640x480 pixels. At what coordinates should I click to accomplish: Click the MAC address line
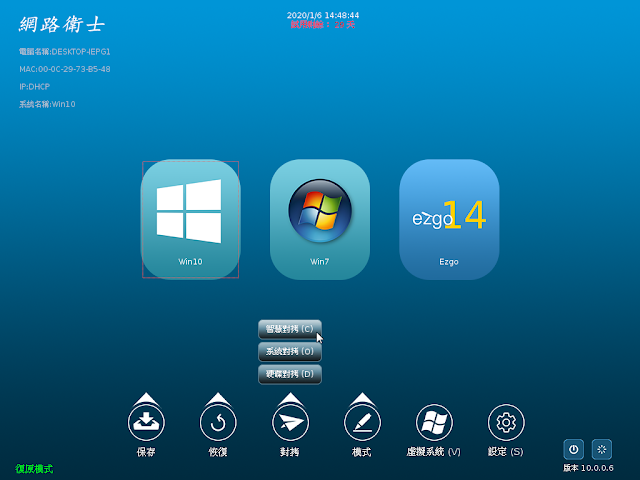point(64,69)
